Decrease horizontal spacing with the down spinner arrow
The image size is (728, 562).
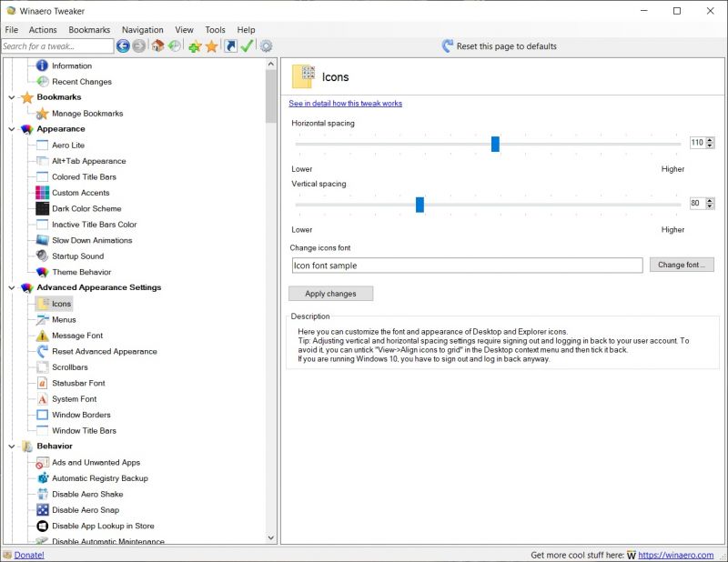point(710,146)
